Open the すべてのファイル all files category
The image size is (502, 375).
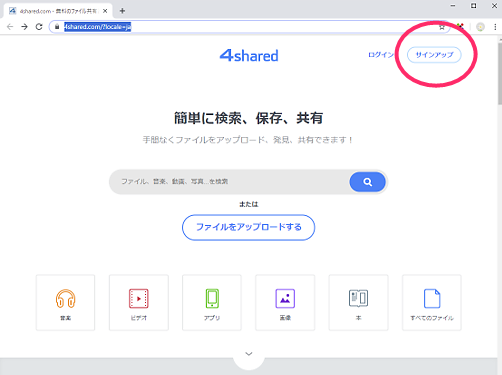[432, 303]
